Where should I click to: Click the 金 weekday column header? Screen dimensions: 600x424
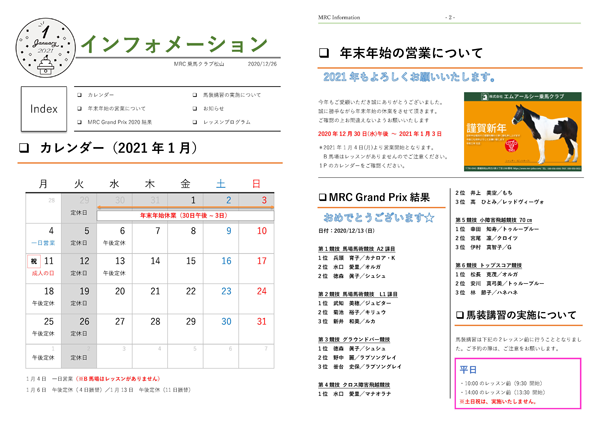coord(185,184)
